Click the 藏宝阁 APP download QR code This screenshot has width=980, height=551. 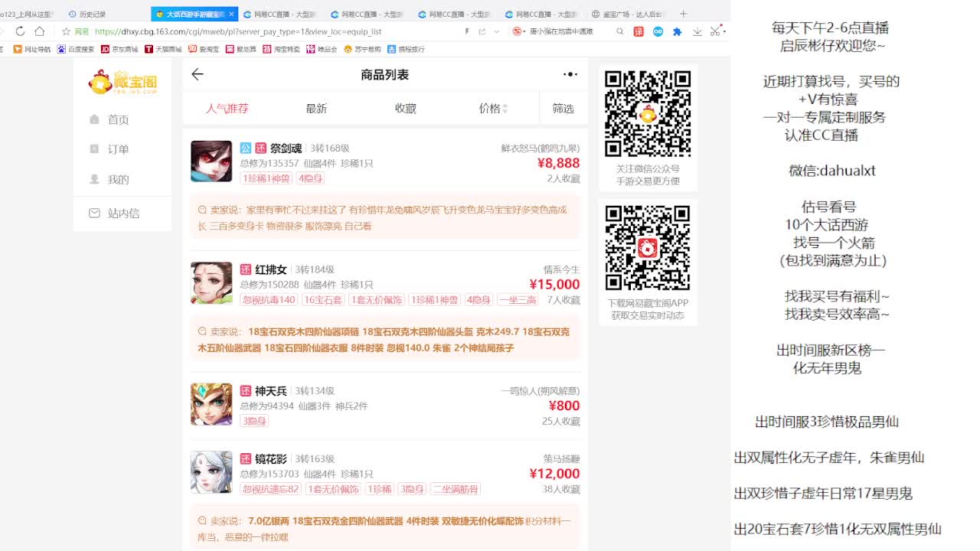click(x=648, y=247)
